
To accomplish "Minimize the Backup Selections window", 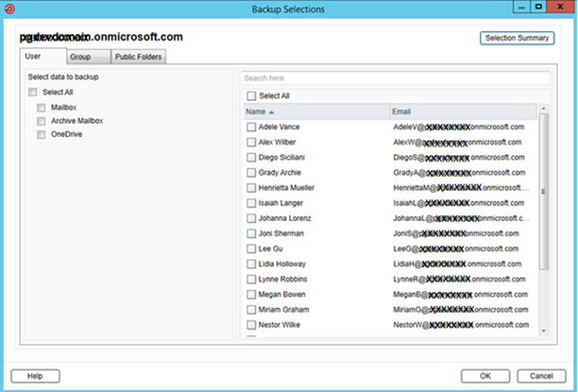I will click(521, 7).
